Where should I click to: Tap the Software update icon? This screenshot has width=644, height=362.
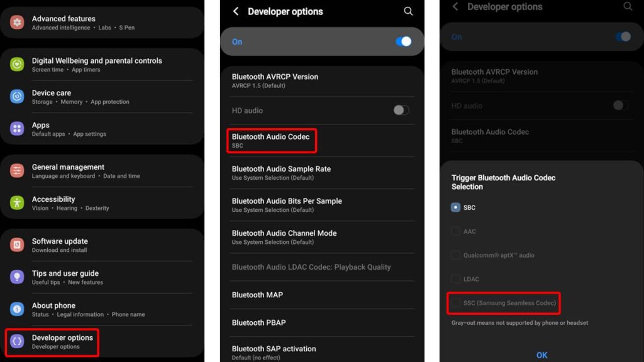click(x=17, y=245)
